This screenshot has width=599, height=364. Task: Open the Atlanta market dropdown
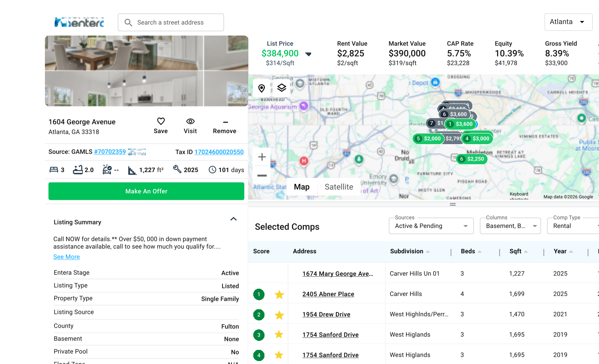click(568, 22)
